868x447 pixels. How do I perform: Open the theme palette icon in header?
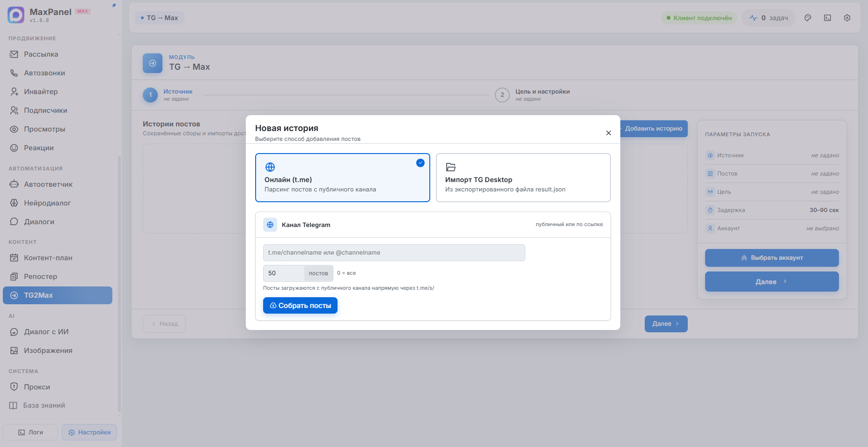click(x=808, y=18)
